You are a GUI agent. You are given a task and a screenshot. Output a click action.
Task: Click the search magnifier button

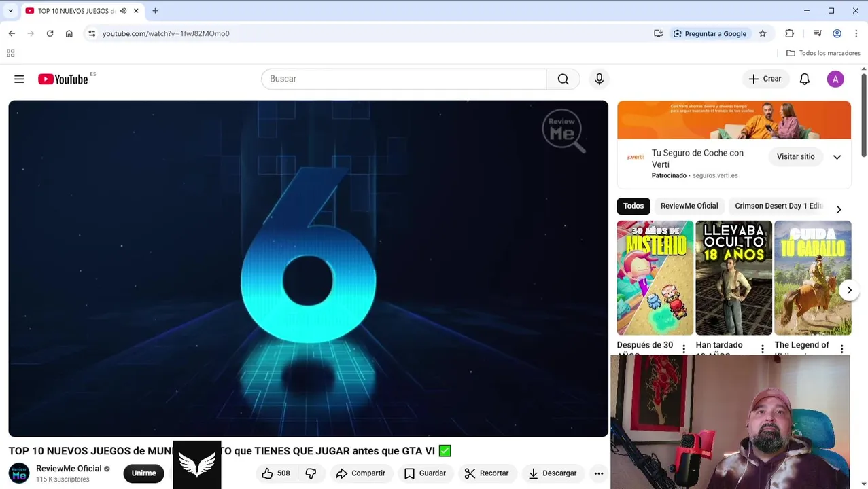coord(563,79)
